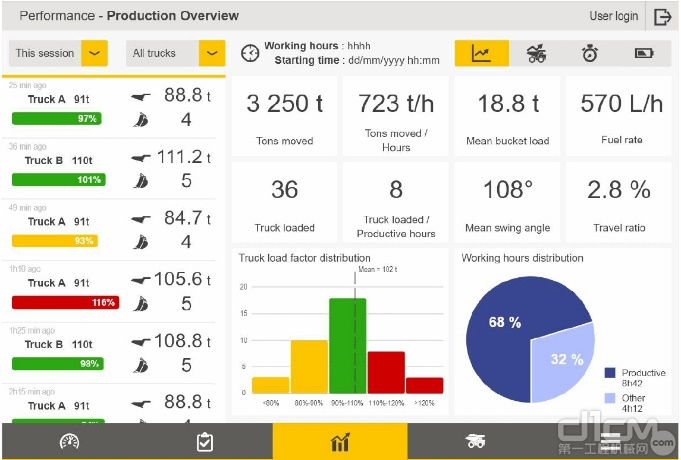Click the logout icon next to User login

(662, 16)
